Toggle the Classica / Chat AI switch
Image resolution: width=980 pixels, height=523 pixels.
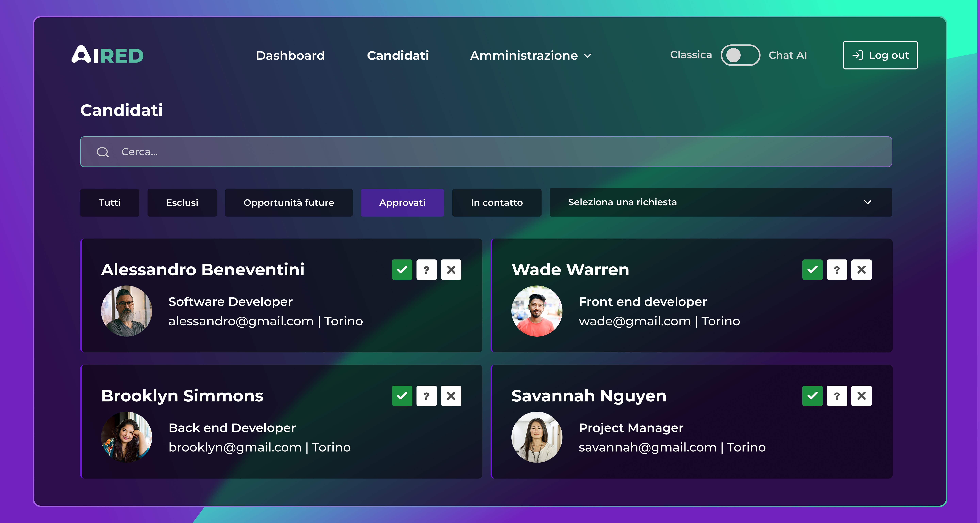tap(740, 55)
